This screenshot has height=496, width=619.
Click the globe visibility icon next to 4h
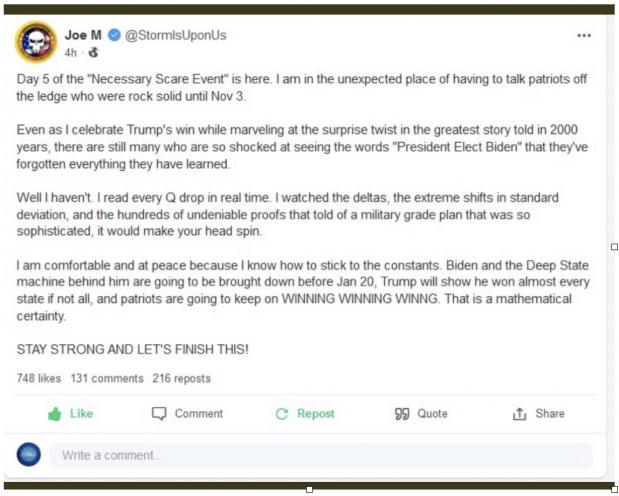[93, 52]
